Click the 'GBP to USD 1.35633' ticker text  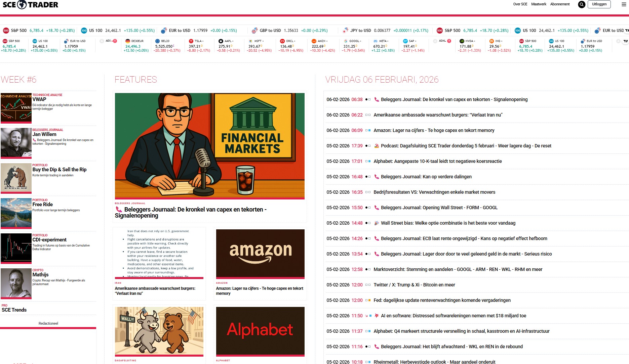279,30
